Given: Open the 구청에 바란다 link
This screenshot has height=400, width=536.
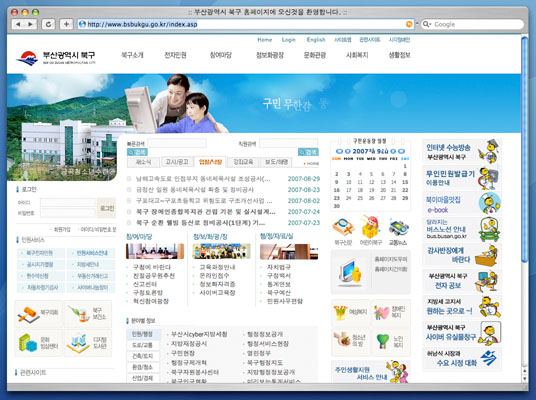Looking at the screenshot, I should coord(152,267).
